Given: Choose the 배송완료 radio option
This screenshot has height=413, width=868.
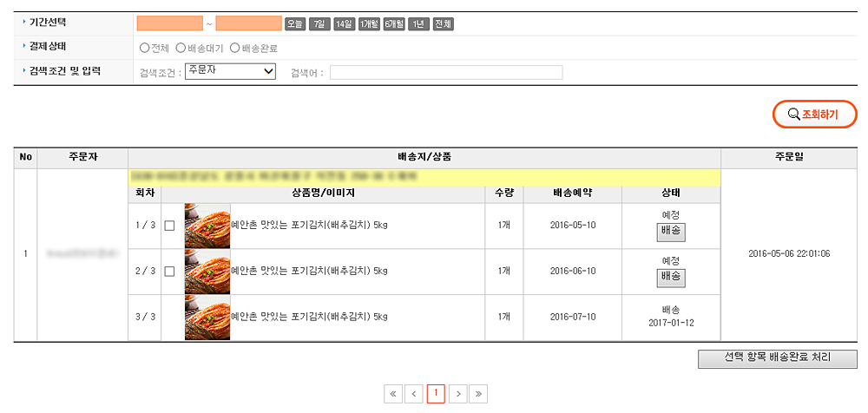Looking at the screenshot, I should pyautogui.click(x=234, y=48).
